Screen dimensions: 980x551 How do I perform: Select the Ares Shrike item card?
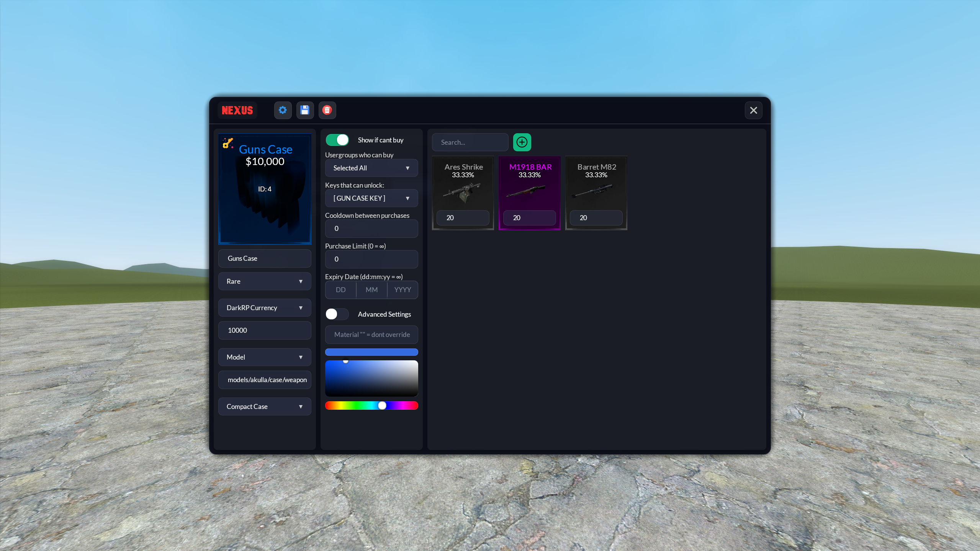[x=463, y=193]
